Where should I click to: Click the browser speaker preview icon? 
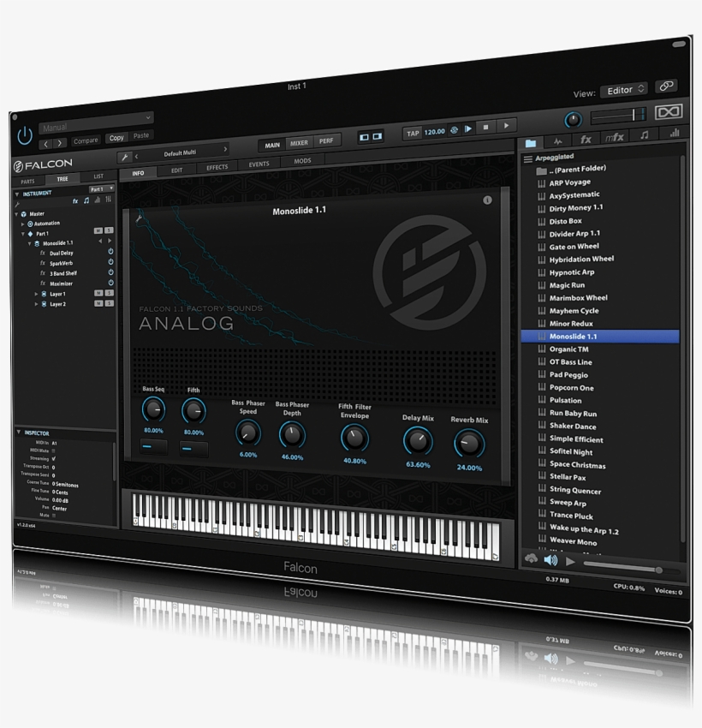click(550, 561)
